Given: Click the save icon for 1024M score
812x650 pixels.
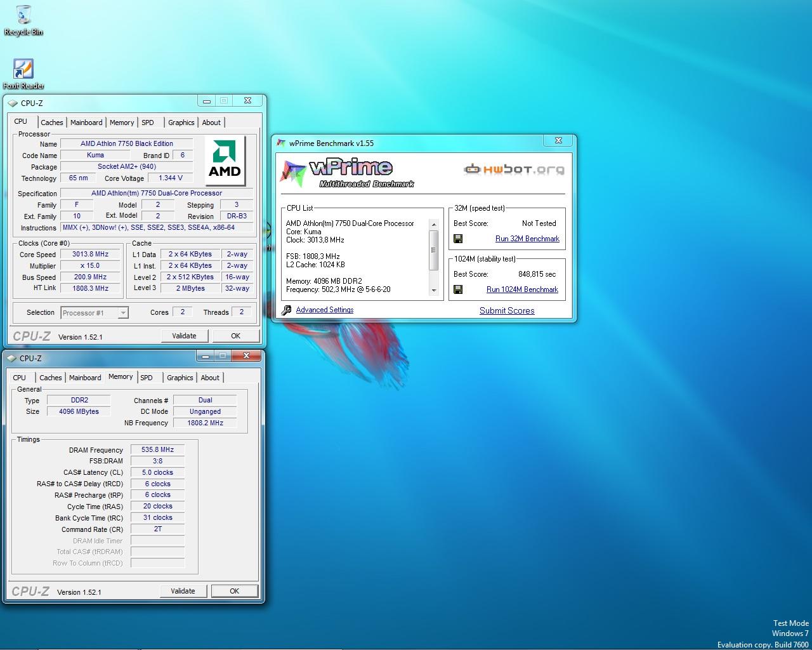Looking at the screenshot, I should (458, 289).
